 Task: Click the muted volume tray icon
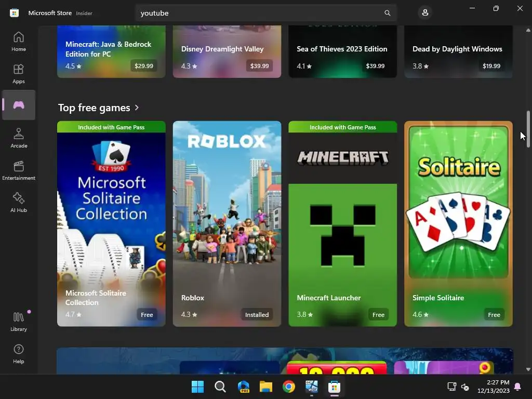(465, 387)
